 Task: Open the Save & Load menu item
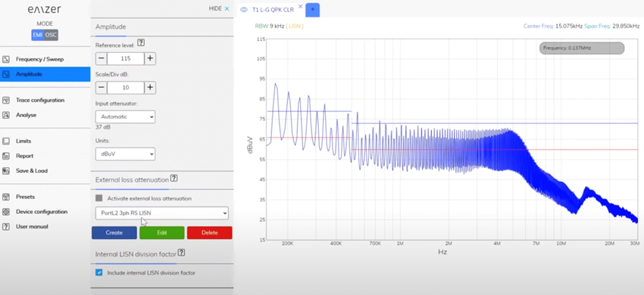32,171
